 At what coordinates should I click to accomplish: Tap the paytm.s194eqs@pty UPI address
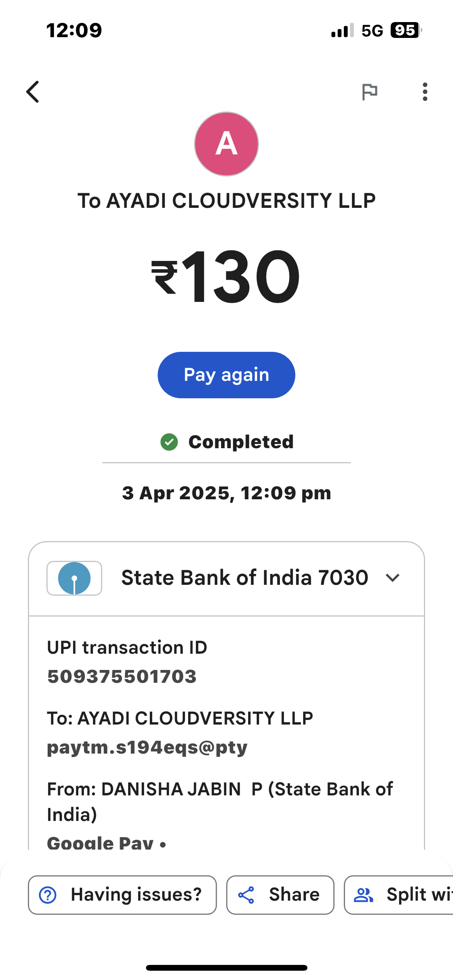pyautogui.click(x=147, y=747)
